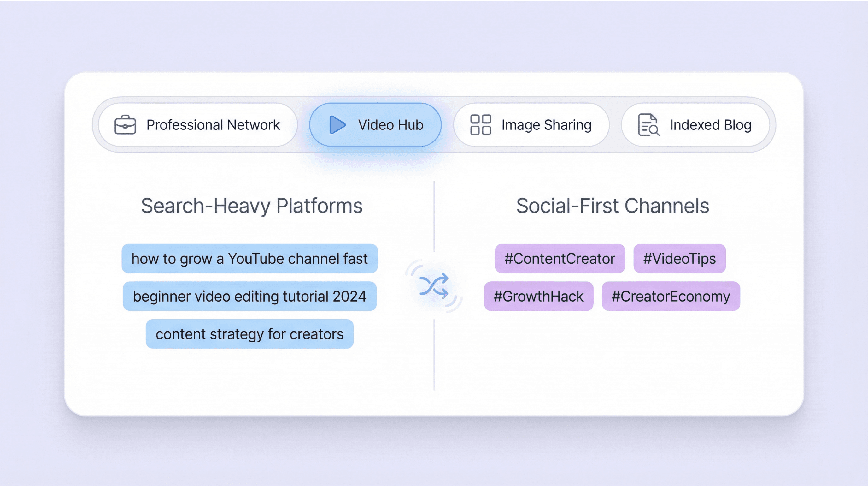868x486 pixels.
Task: Click the document search icon for Indexed Blog
Action: tap(649, 125)
